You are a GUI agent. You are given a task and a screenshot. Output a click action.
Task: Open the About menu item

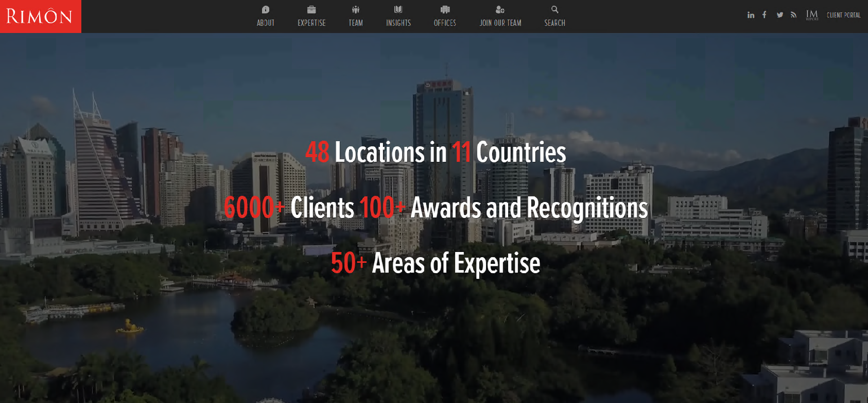266,16
